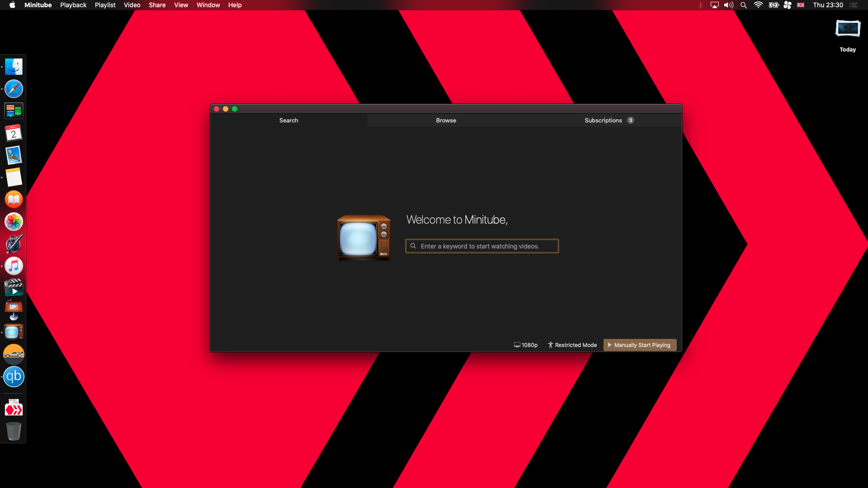Open the clapperboard video app in Dock
Screen dimensions: 868x488
pos(14,288)
